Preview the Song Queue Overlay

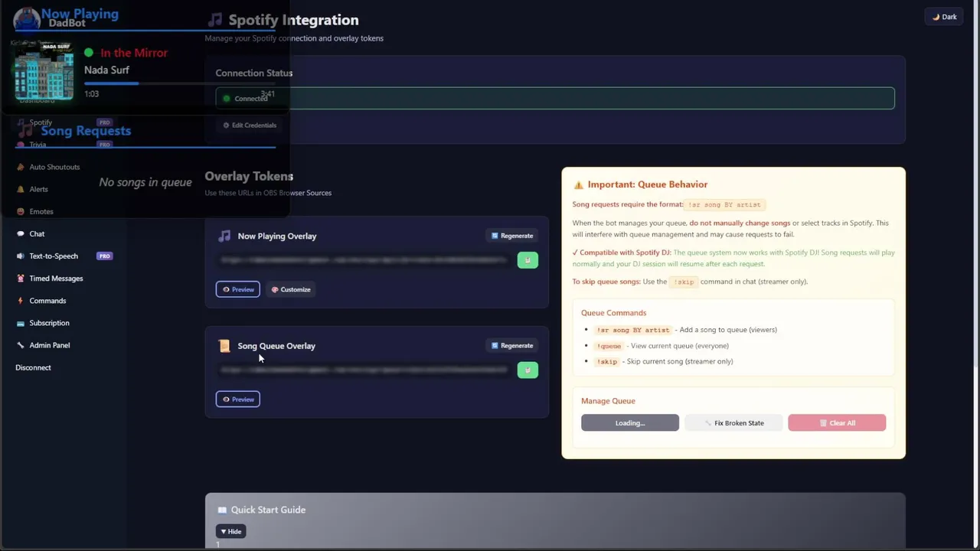pos(237,399)
